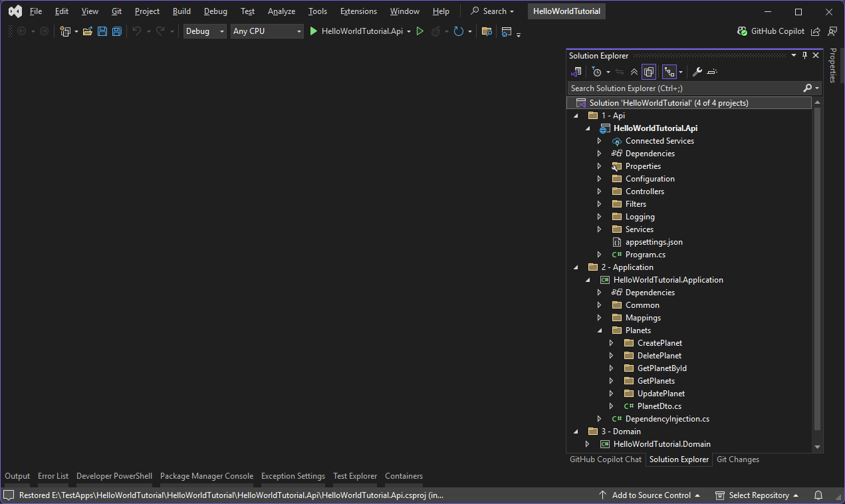This screenshot has height=504, width=845.
Task: Click the Navigate Backward arrow icon
Action: coord(21,31)
